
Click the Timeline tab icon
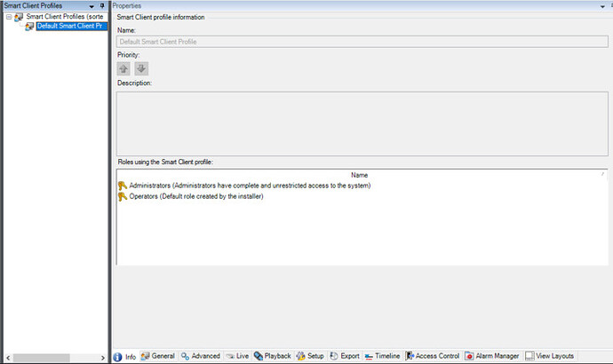369,357
